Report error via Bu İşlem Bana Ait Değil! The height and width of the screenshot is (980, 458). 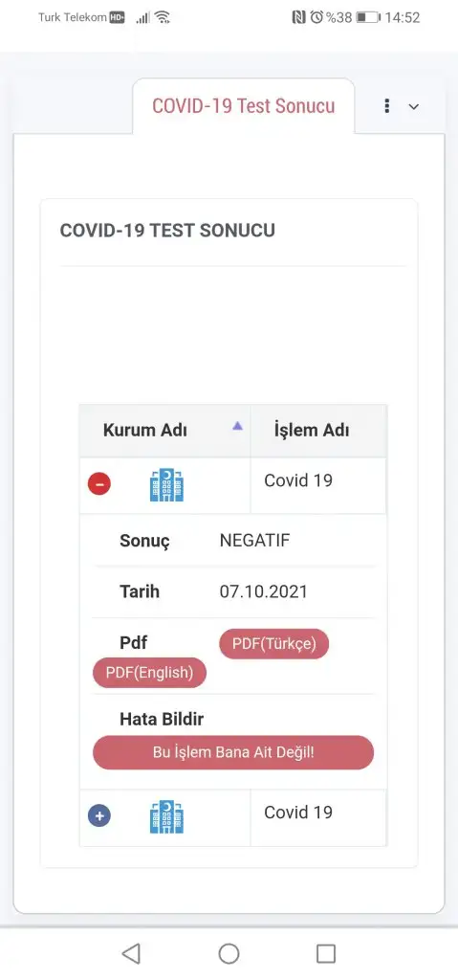coord(233,752)
